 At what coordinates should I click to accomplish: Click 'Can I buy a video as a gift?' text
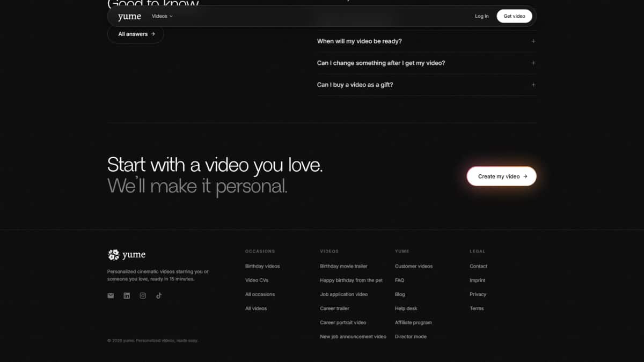coord(355,85)
